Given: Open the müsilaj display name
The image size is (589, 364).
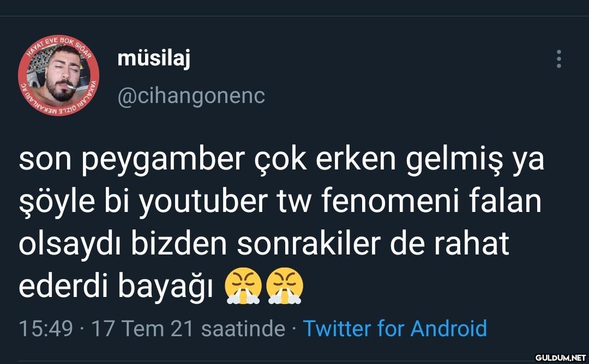Looking at the screenshot, I should [x=154, y=58].
